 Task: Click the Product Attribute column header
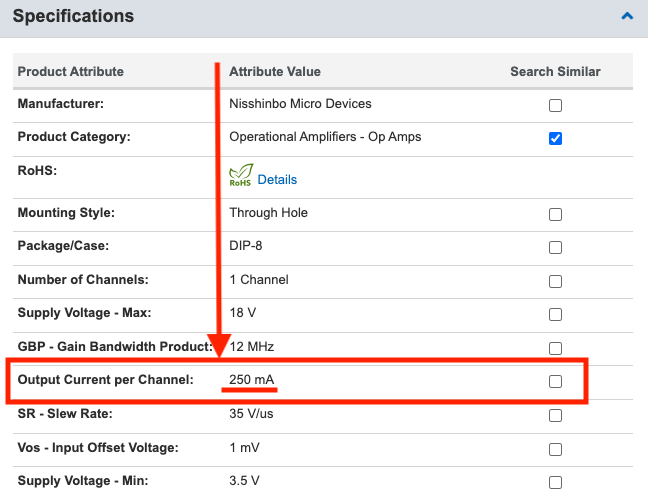point(71,71)
